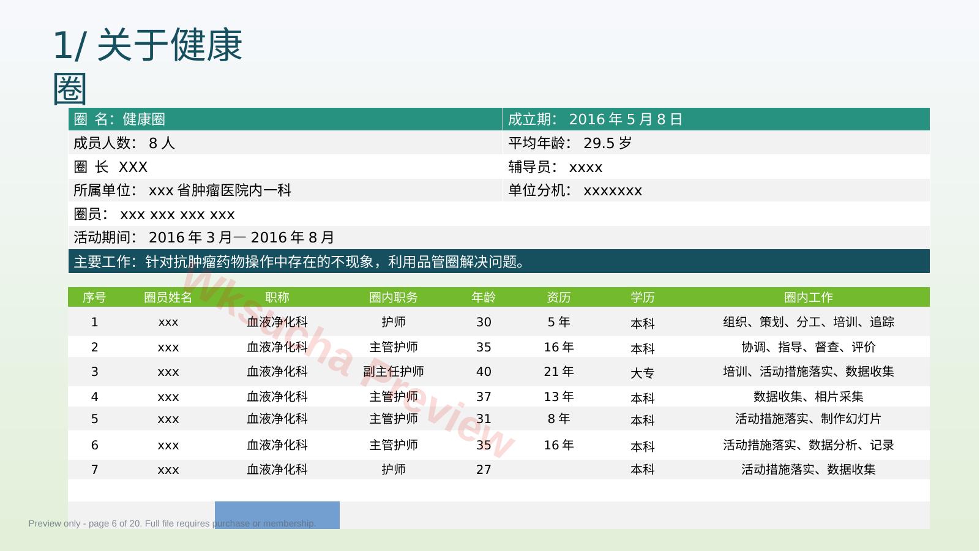The image size is (980, 551).
Task: Click the '大专' education cell
Action: click(643, 372)
